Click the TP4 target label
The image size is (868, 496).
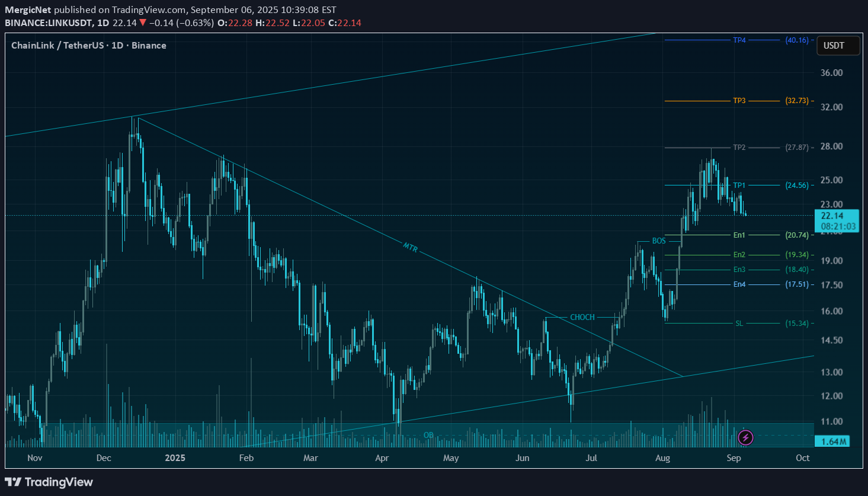739,40
